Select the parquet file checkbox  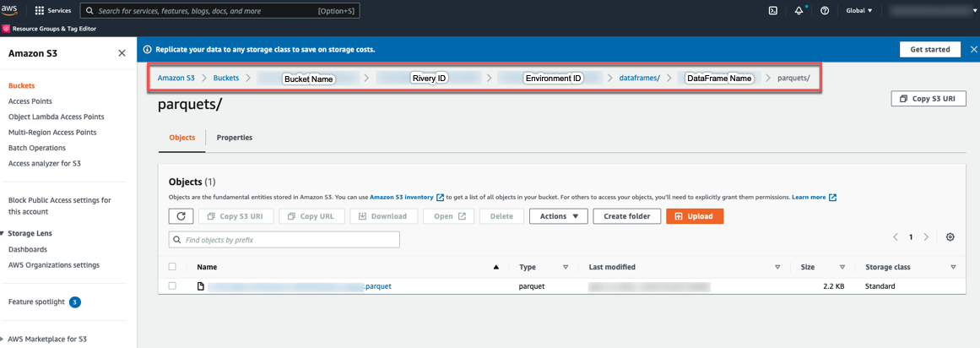172,286
